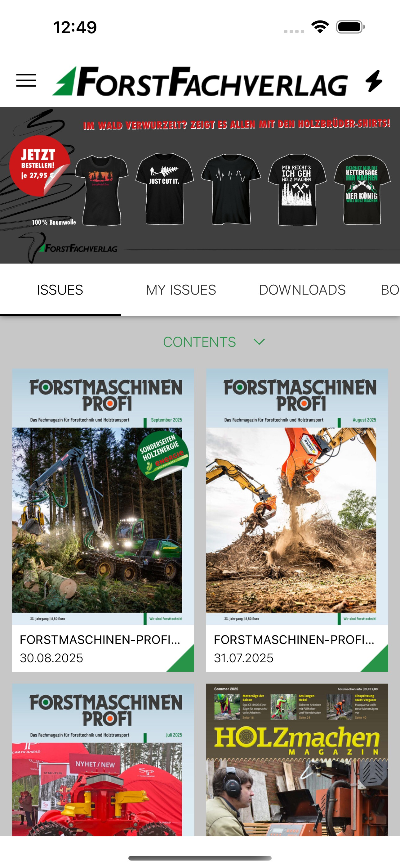Switch to the DOWNLOADS tab
Screen dimensions: 400x868
coord(302,290)
